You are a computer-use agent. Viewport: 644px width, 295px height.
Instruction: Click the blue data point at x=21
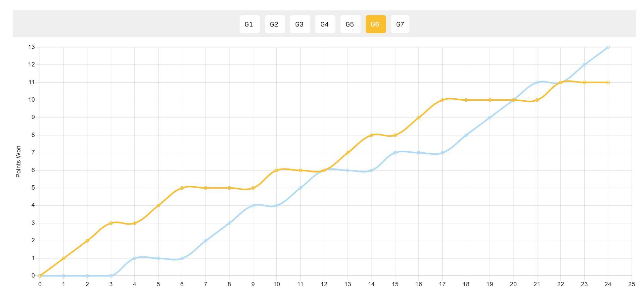point(537,82)
